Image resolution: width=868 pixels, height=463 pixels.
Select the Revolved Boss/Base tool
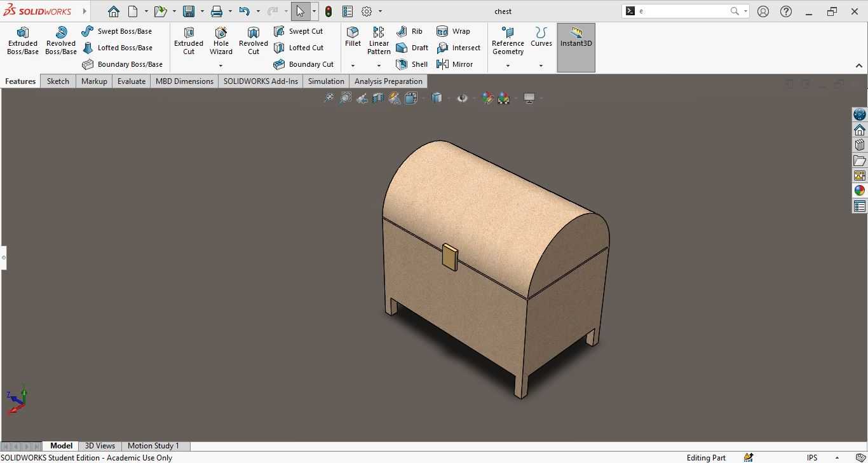point(61,41)
